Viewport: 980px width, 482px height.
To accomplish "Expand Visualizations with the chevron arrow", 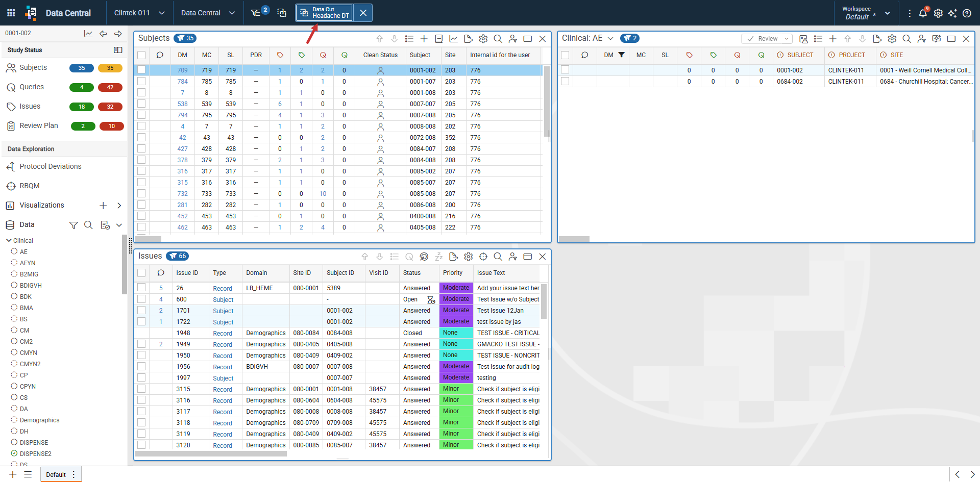I will coord(119,206).
